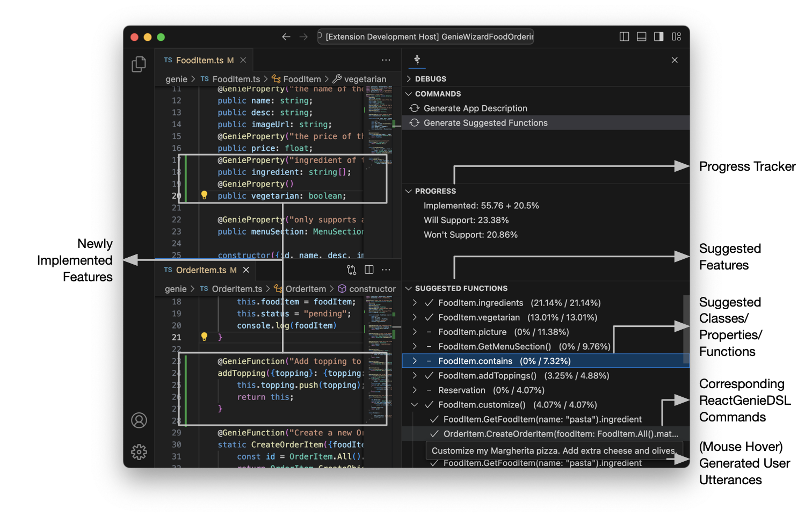The image size is (812, 517).
Task: Collapse the FoodItem.customize() entry
Action: point(415,405)
